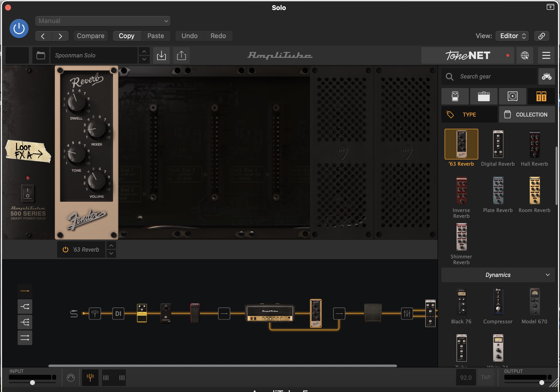Click the up chevron beside '63 Reverb
Screen dimensions: 560x392
tap(111, 246)
